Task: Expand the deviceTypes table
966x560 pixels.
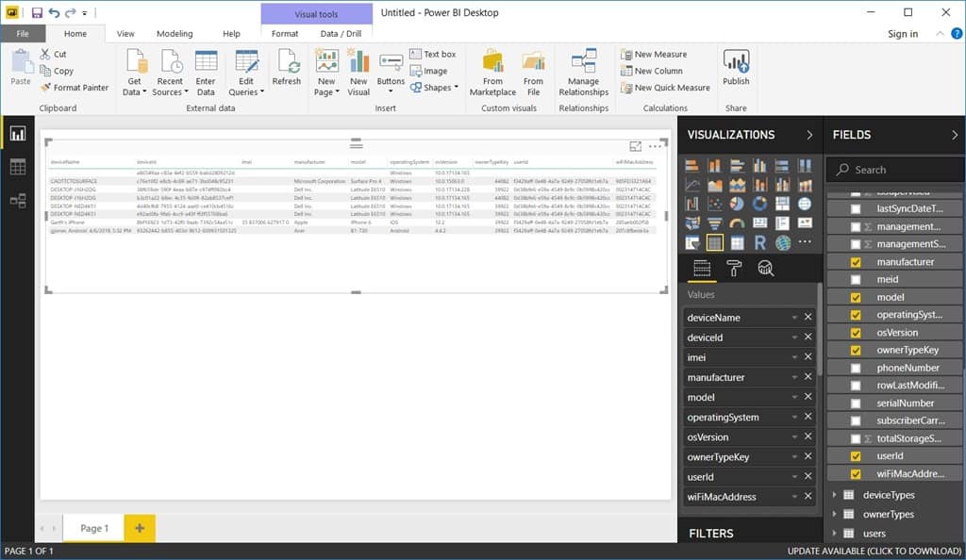Action: tap(834, 495)
